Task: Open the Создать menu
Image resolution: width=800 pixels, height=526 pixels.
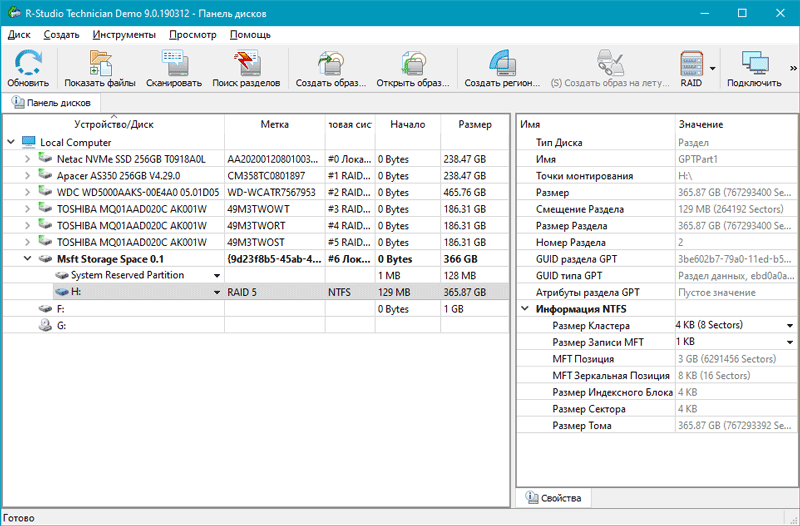Action: point(61,35)
